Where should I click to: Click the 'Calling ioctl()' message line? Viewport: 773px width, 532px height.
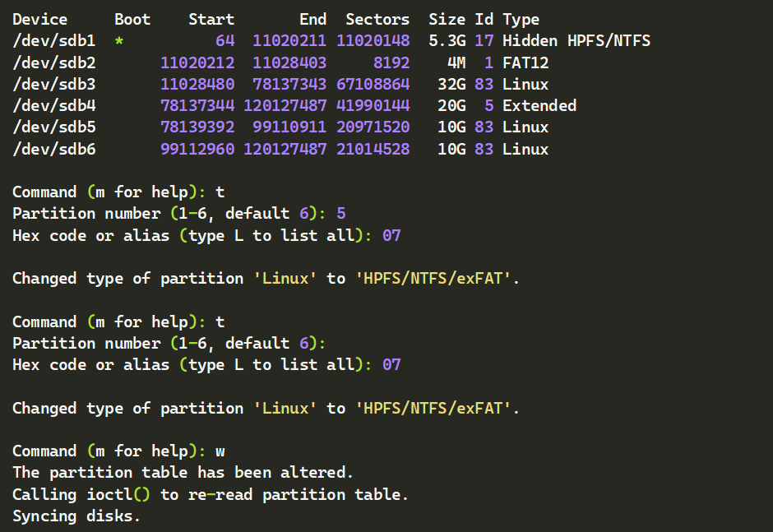click(x=211, y=494)
